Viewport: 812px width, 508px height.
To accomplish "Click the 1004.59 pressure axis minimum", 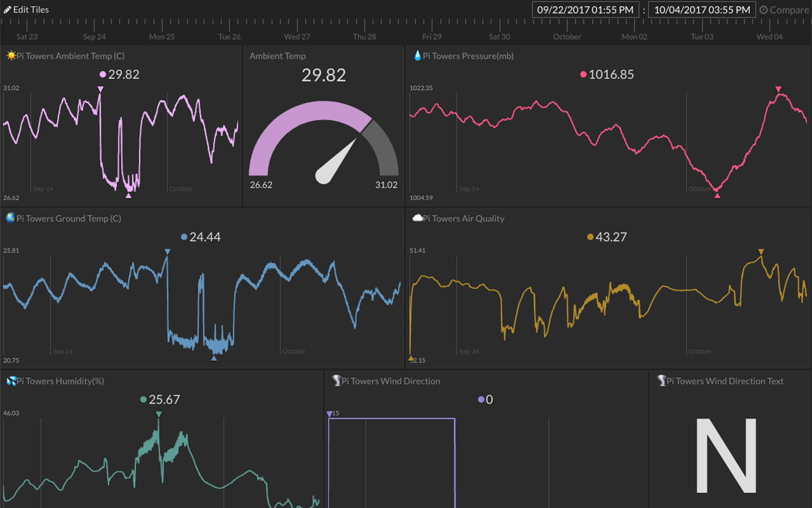I will click(x=421, y=198).
